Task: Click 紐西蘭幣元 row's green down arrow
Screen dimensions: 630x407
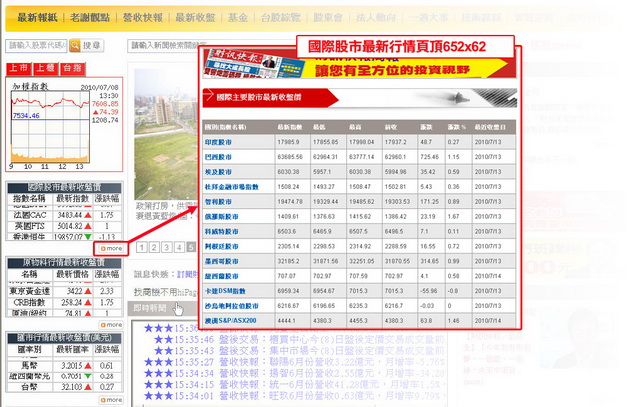Action: coord(88,376)
